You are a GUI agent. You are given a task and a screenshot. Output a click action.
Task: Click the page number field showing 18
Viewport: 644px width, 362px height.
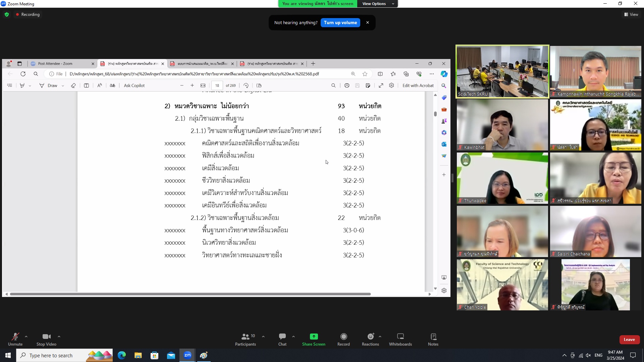(x=217, y=85)
